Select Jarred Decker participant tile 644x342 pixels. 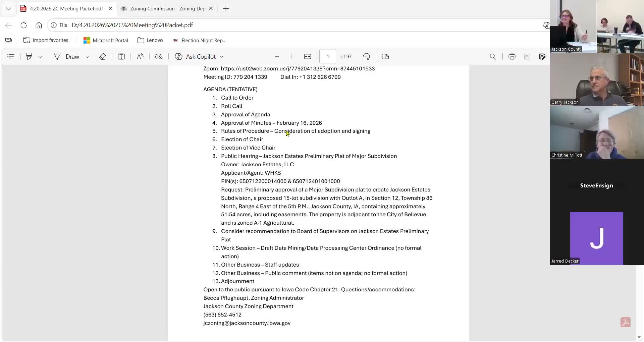(x=597, y=238)
